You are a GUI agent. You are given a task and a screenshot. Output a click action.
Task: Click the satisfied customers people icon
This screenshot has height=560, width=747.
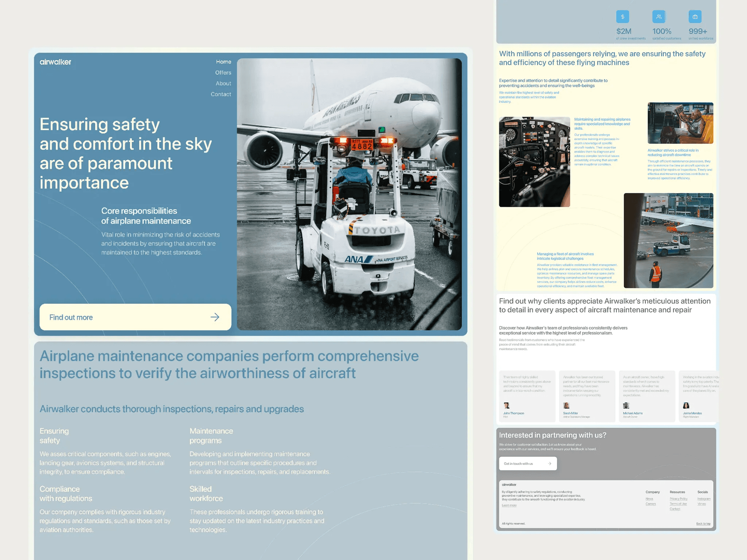[658, 17]
